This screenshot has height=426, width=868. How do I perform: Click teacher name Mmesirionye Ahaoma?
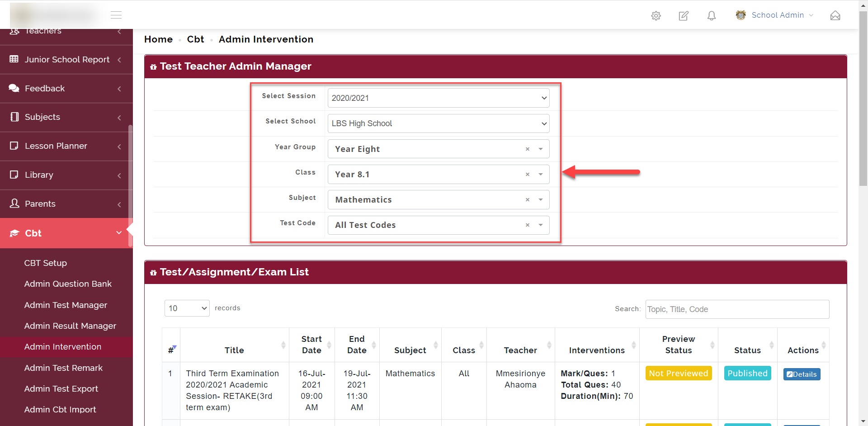click(x=520, y=379)
